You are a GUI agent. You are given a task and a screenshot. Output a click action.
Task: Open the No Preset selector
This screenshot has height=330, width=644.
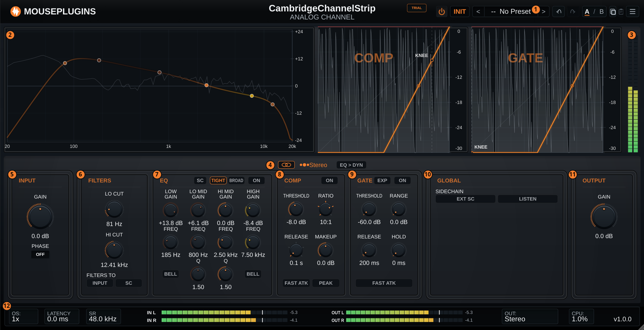511,12
